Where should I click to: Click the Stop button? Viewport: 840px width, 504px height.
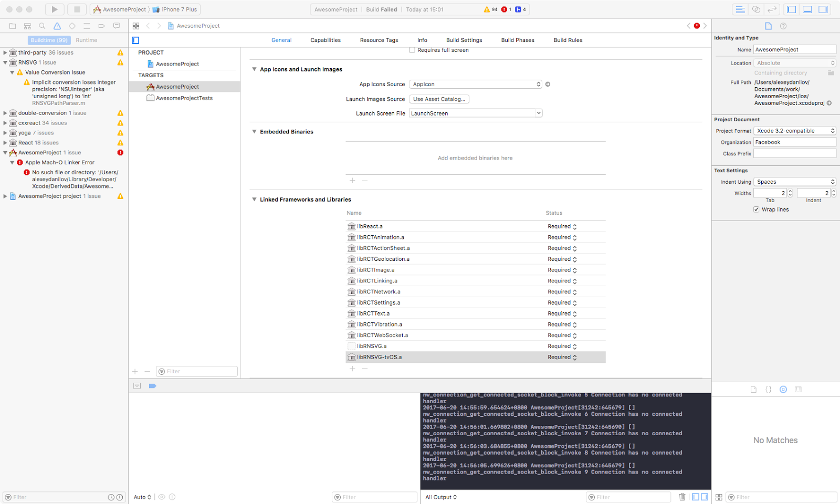pyautogui.click(x=76, y=9)
